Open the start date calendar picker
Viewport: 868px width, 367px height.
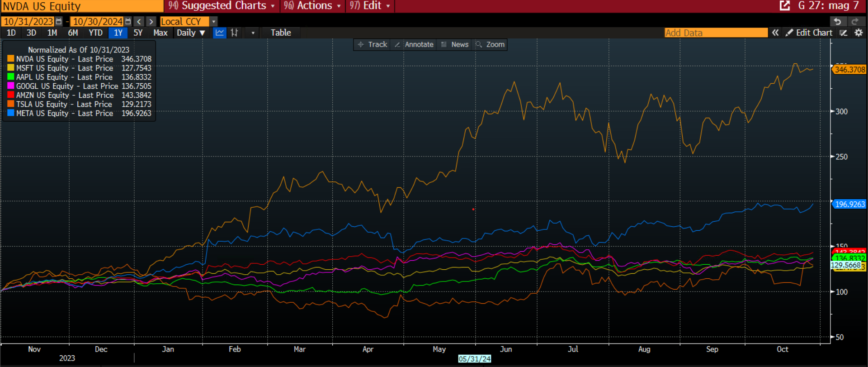pyautogui.click(x=59, y=21)
